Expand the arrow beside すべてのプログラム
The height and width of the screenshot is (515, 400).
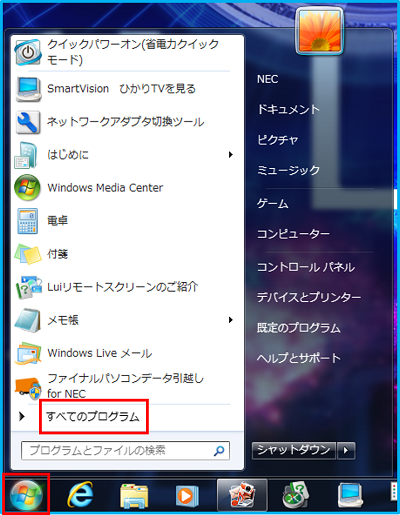coord(22,416)
